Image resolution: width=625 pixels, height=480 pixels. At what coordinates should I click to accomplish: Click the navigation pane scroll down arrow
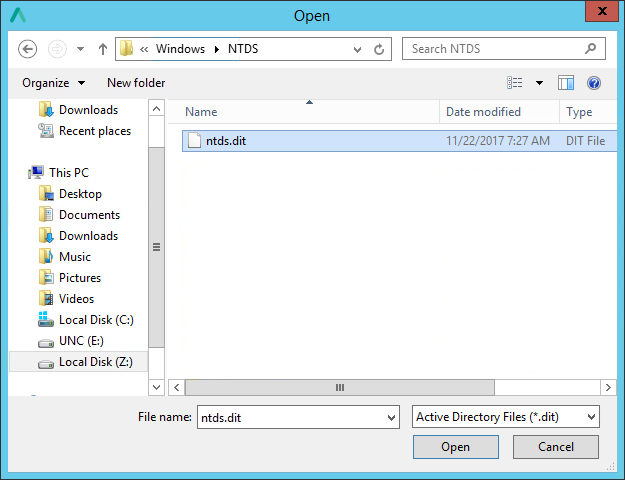(156, 387)
